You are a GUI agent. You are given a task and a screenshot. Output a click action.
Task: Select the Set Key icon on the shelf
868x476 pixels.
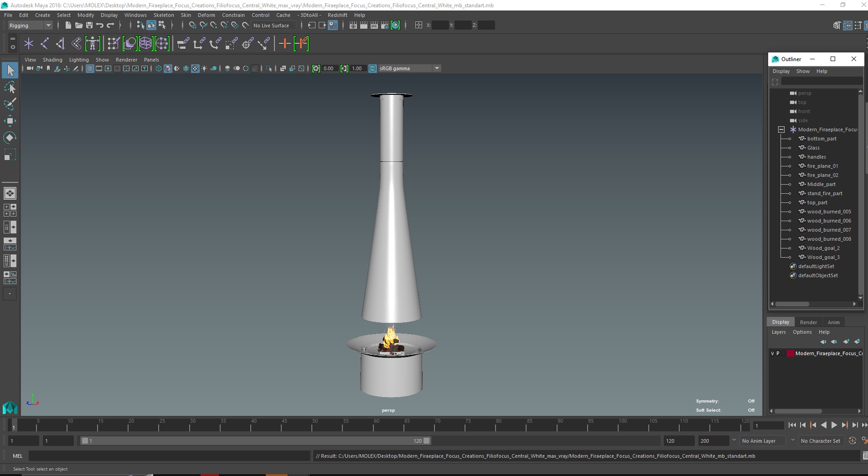coord(285,44)
